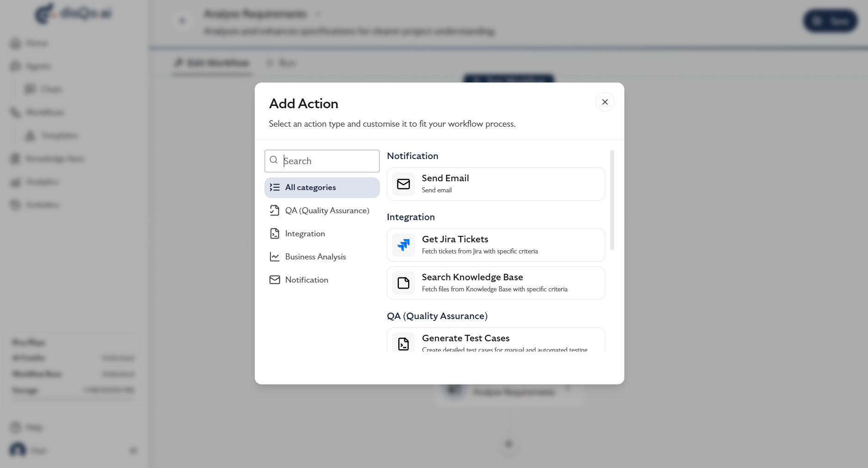Viewport: 868px width, 468px height.
Task: Open the Integration category
Action: pos(322,234)
